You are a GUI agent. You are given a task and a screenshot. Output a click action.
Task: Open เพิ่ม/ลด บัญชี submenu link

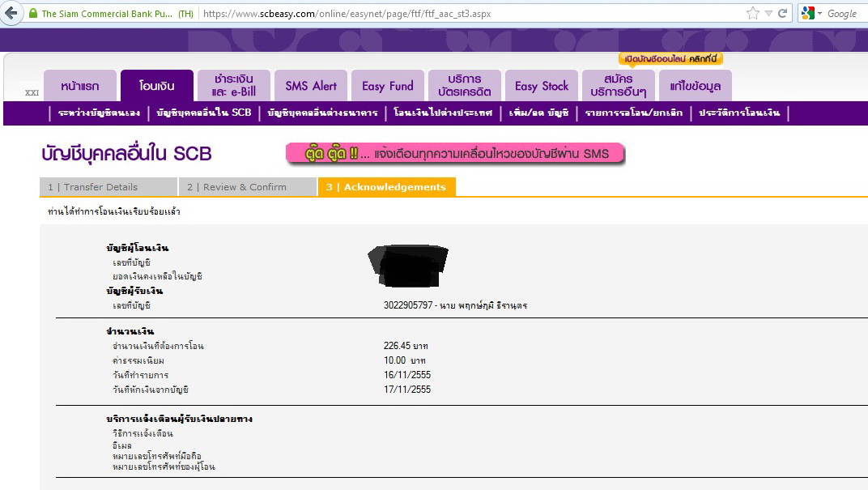tap(538, 113)
